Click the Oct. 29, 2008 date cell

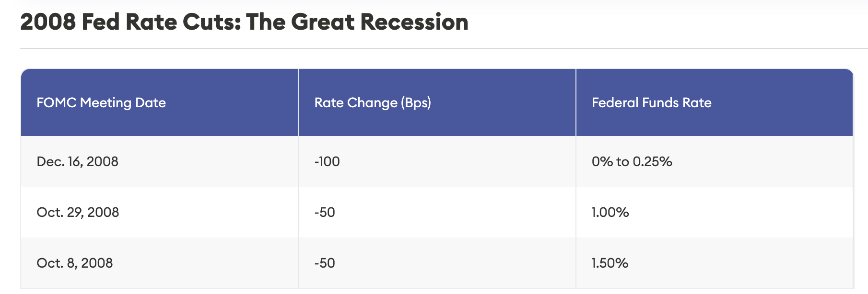tap(78, 212)
